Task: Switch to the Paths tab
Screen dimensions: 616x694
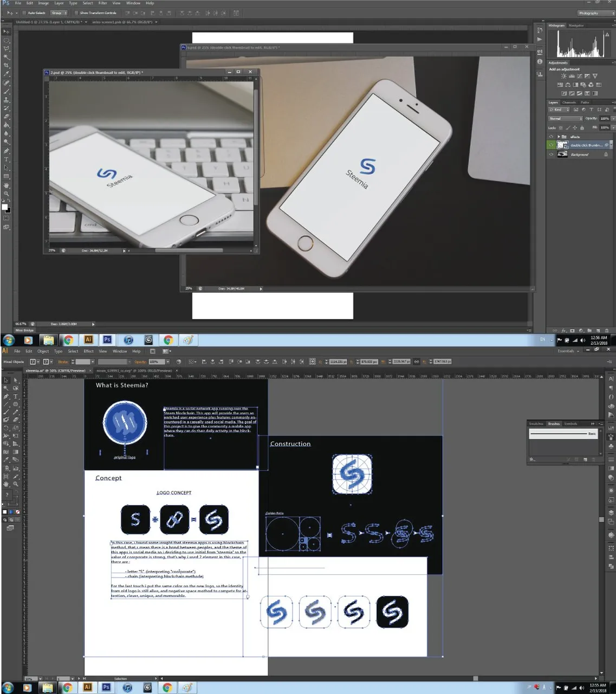Action: [x=585, y=102]
